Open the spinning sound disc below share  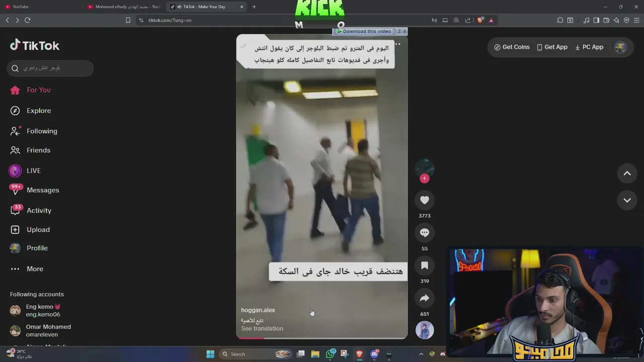(425, 330)
